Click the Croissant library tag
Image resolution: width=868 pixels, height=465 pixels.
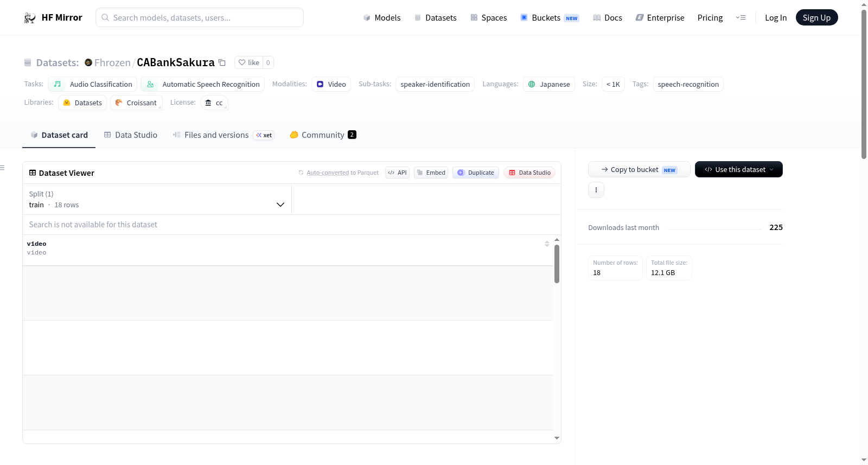(136, 103)
